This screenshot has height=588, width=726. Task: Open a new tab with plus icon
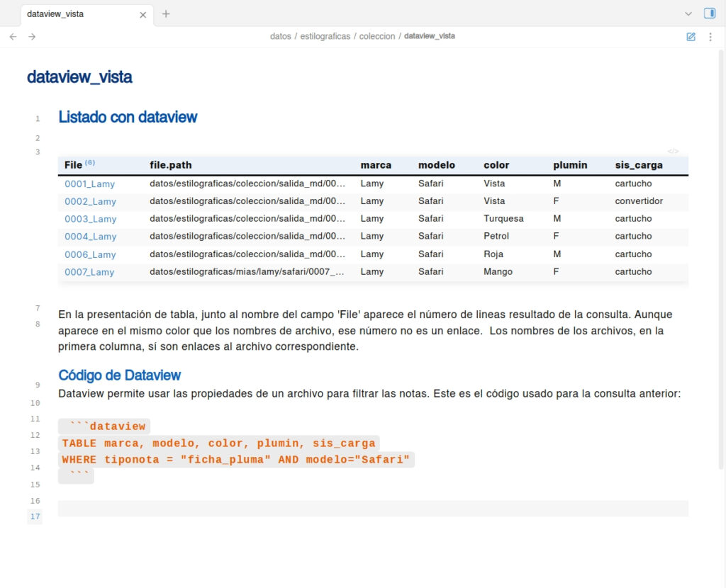pos(166,14)
